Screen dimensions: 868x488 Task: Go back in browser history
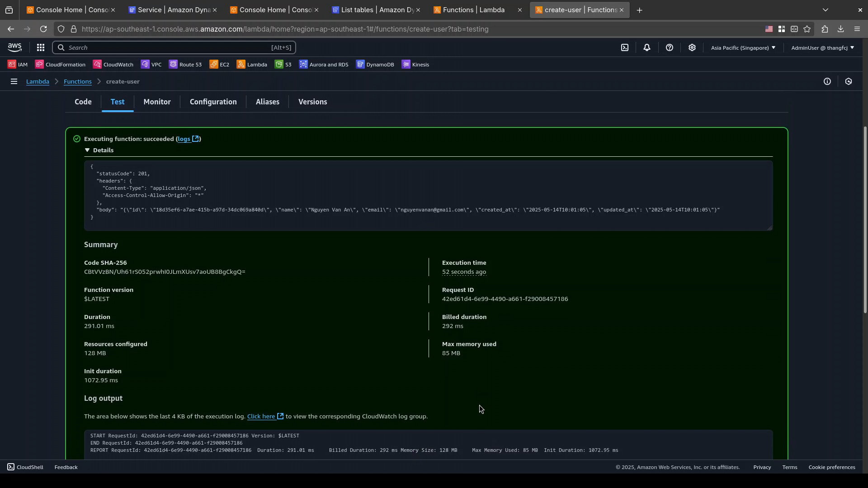(x=11, y=29)
